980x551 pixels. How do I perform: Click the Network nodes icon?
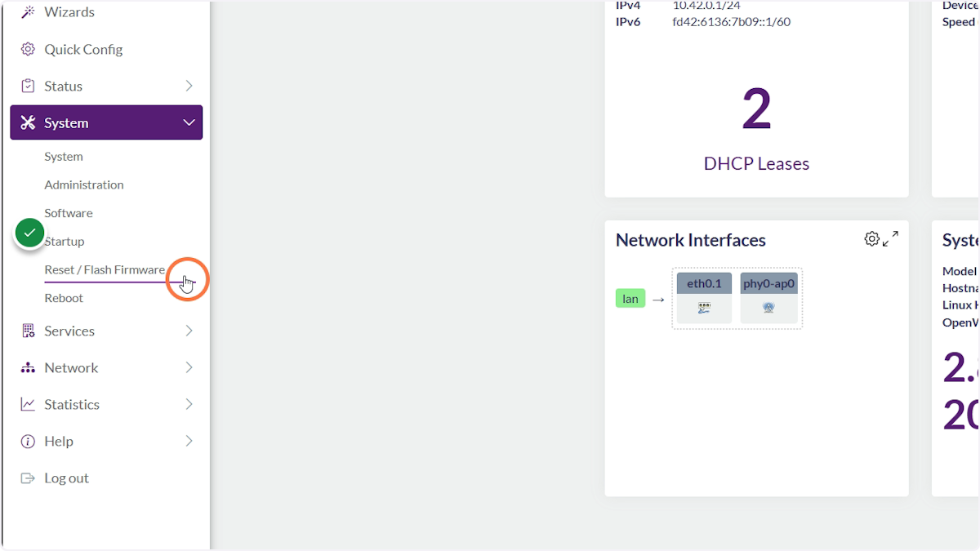[27, 367]
